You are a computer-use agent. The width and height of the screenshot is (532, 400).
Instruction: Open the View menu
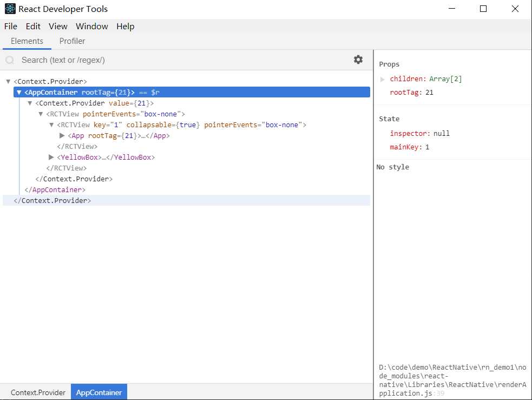click(58, 26)
